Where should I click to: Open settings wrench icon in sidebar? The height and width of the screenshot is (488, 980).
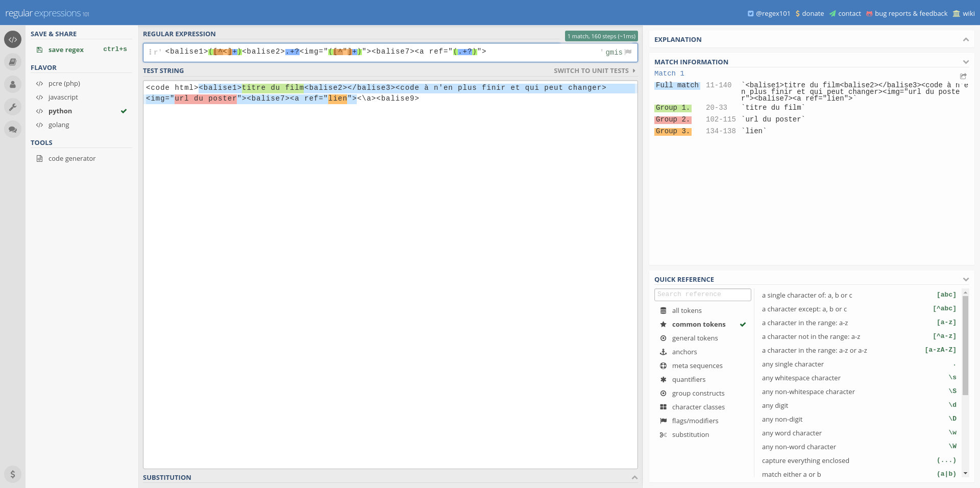(x=13, y=107)
